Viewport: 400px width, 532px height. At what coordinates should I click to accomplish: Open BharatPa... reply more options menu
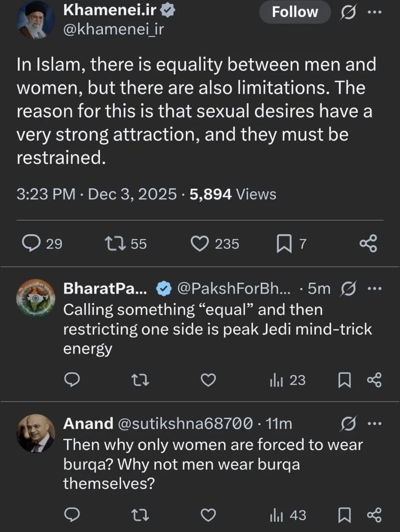click(x=374, y=289)
